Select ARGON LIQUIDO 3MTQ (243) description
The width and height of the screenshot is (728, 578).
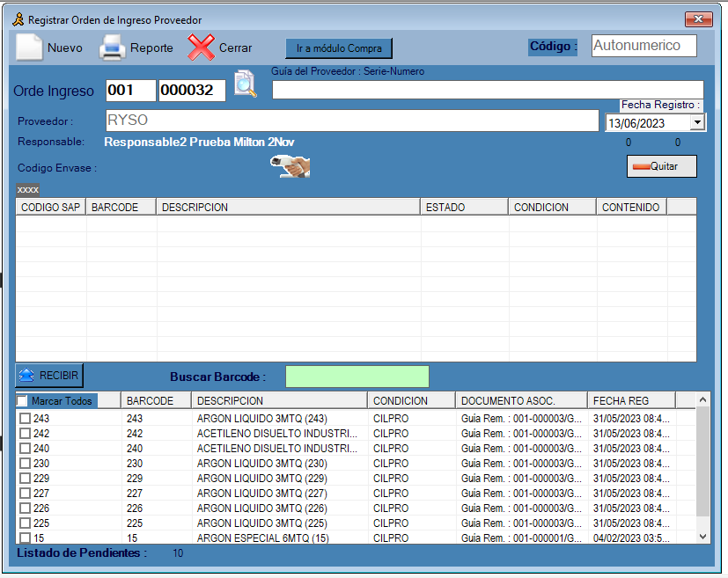[261, 419]
